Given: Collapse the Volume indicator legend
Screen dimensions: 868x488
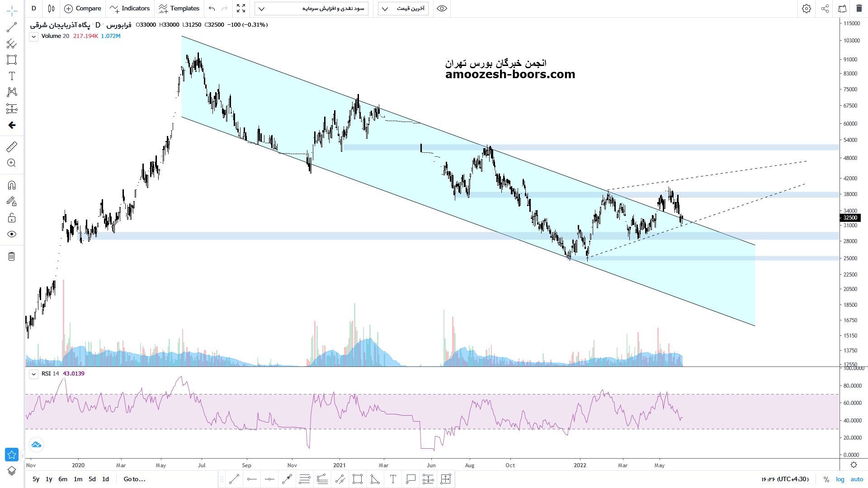Looking at the screenshot, I should pos(33,37).
